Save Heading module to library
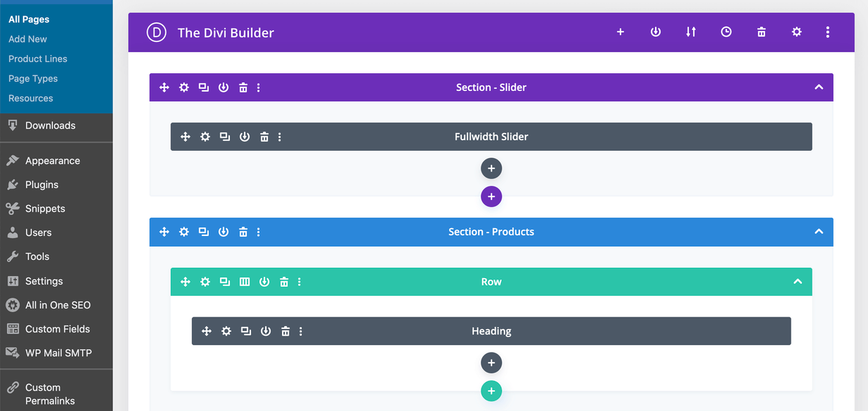Image resolution: width=868 pixels, height=411 pixels. pyautogui.click(x=266, y=332)
